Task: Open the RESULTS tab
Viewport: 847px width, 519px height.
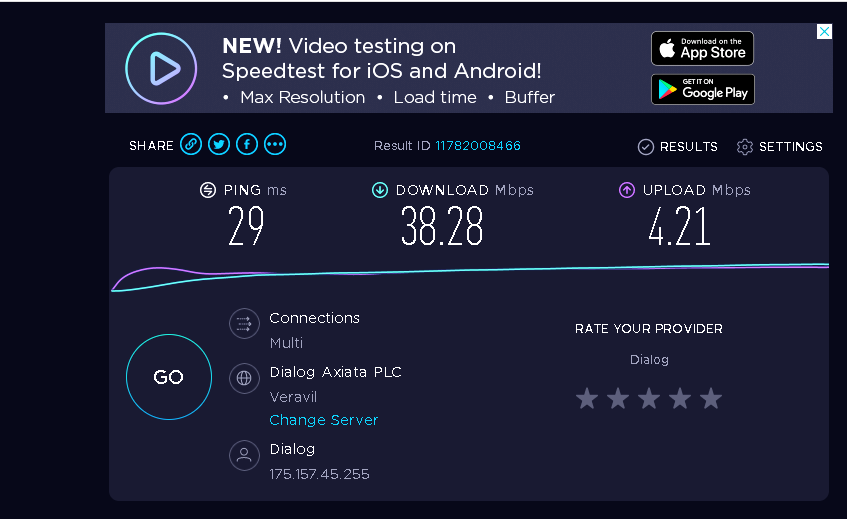Action: point(678,146)
